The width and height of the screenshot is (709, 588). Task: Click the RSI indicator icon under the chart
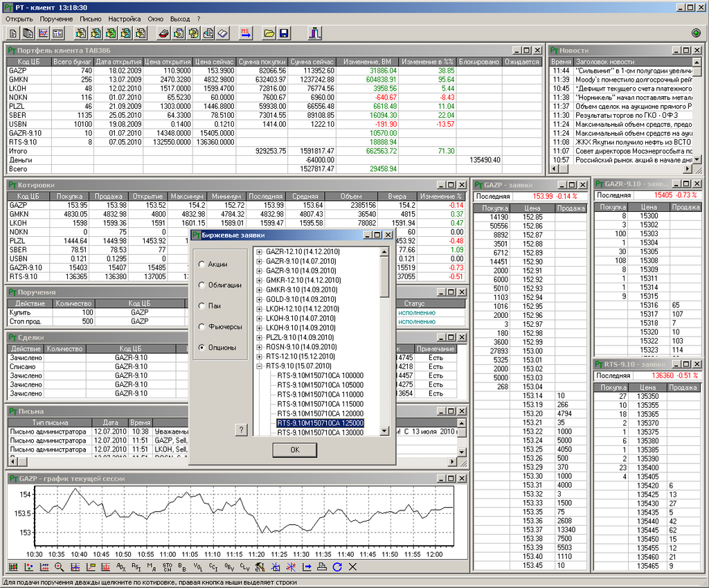tap(136, 567)
